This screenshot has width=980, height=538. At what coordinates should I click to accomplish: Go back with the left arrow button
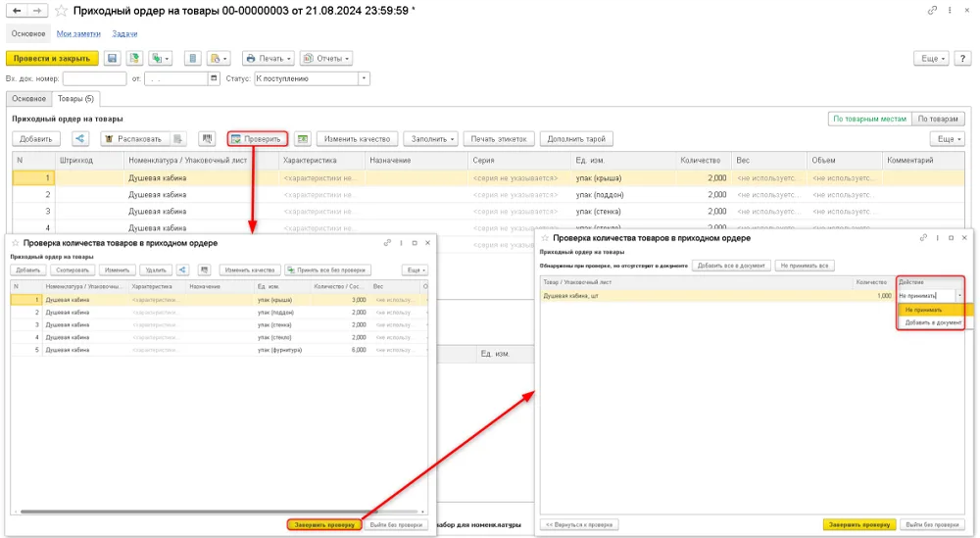click(17, 11)
